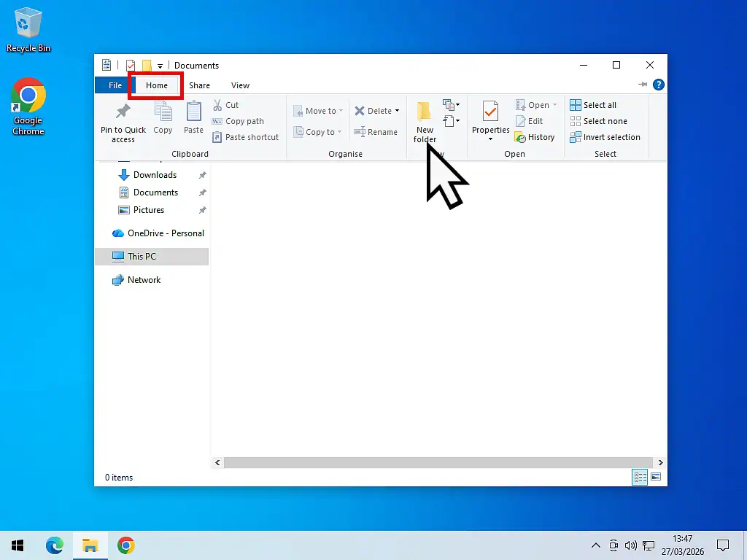Switch to large icons view in status bar
This screenshot has width=747, height=560.
click(655, 477)
